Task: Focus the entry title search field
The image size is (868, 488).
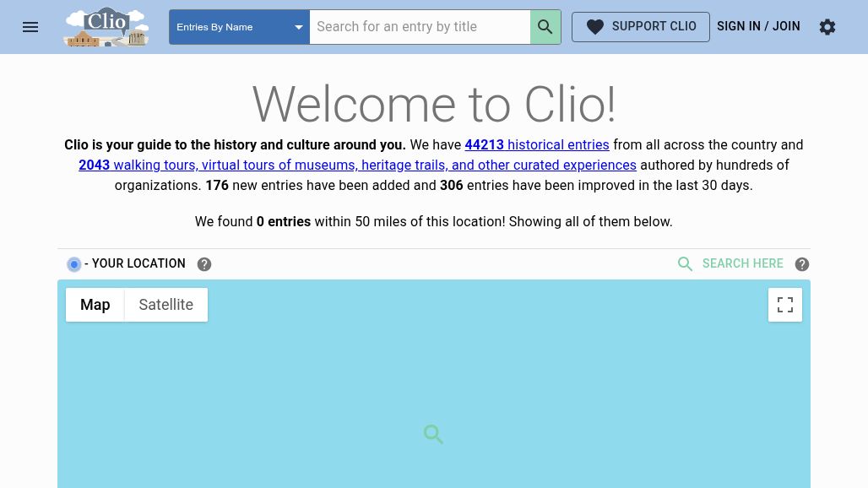Action: click(x=420, y=27)
